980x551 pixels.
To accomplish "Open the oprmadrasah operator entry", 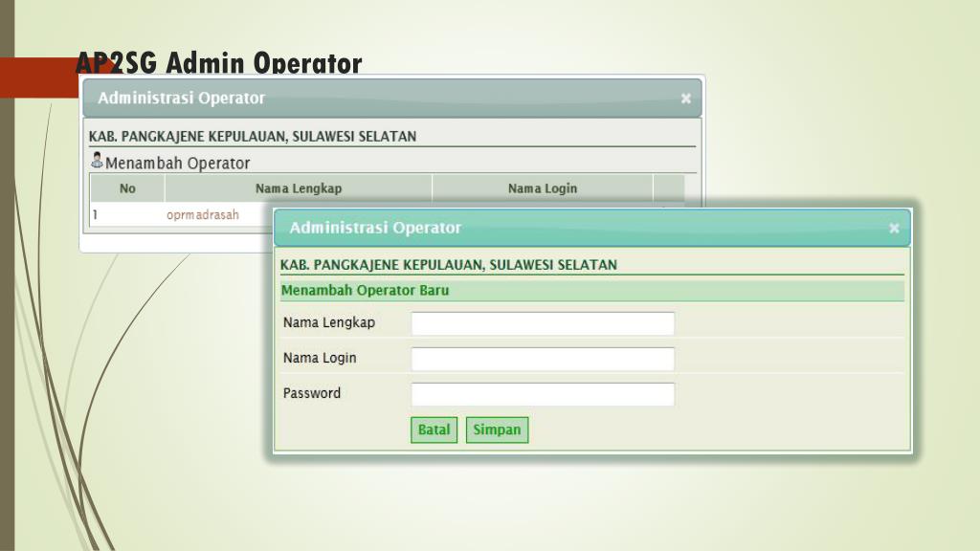I will pyautogui.click(x=203, y=215).
